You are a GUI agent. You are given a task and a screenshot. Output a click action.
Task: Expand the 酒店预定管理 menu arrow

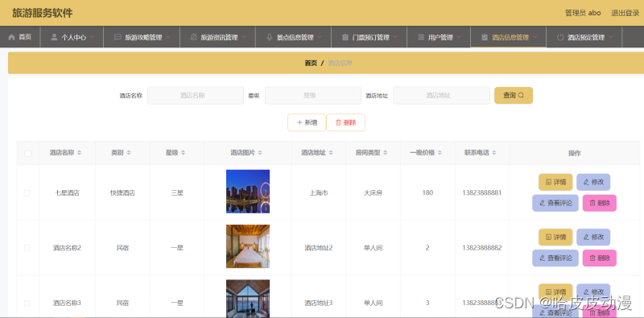(611, 37)
